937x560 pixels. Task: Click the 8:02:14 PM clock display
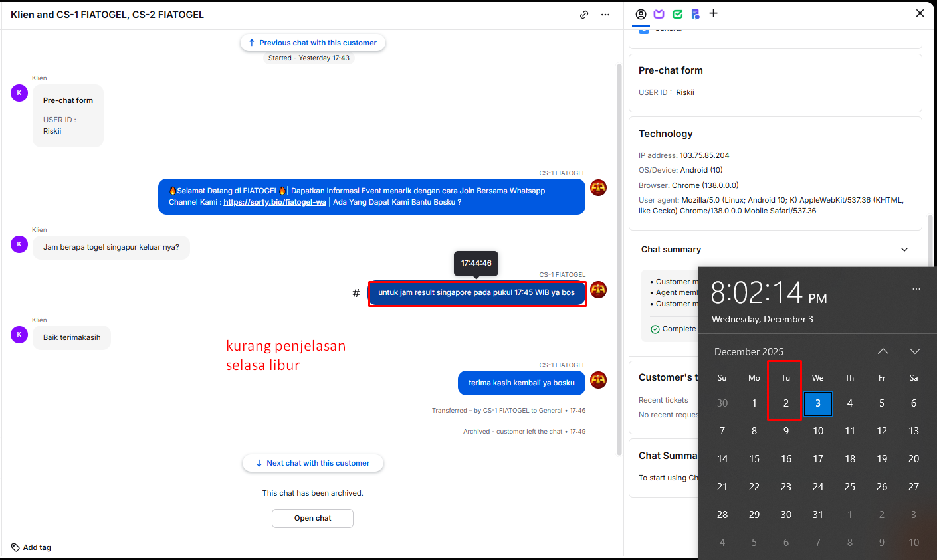769,292
